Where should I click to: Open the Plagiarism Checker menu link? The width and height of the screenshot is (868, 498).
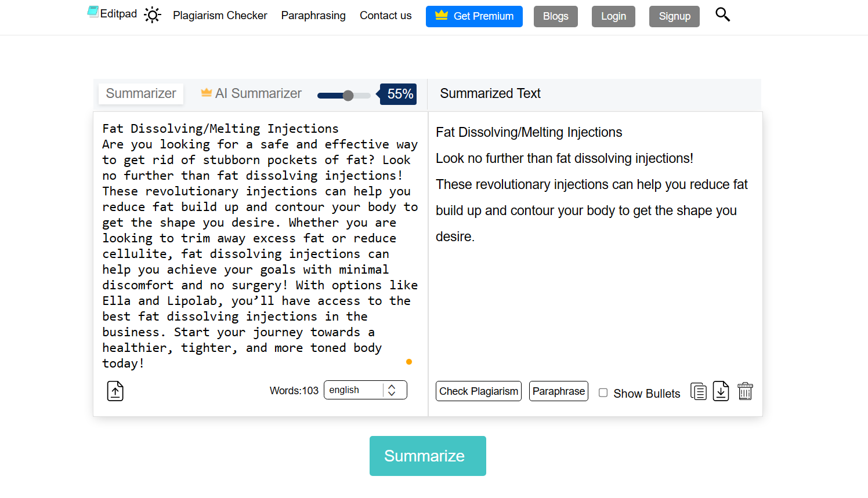click(x=220, y=16)
